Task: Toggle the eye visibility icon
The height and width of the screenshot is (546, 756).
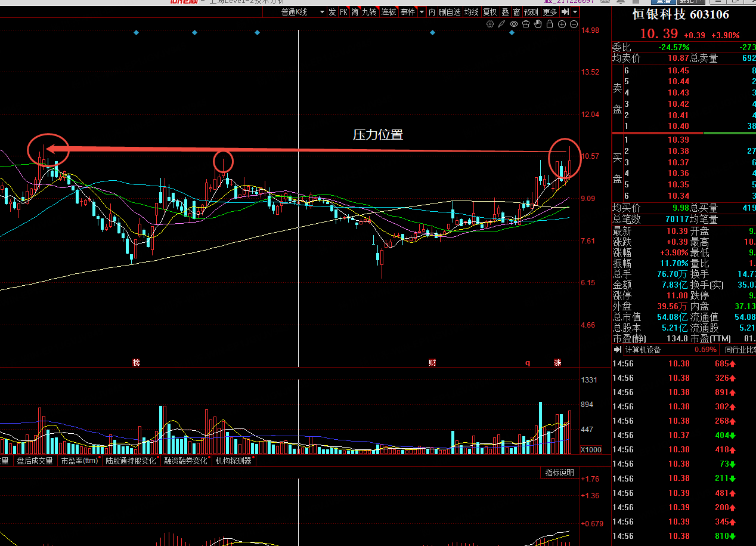Action: click(x=514, y=24)
